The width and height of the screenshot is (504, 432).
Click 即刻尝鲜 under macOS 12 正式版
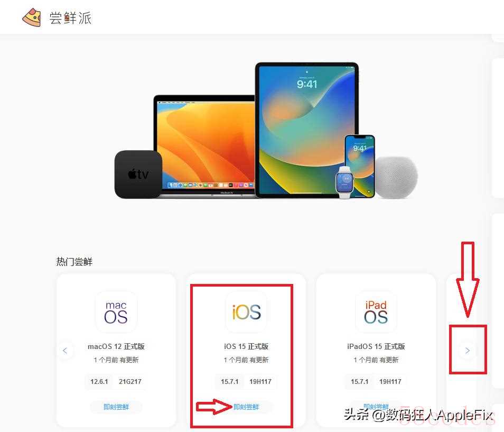(116, 407)
